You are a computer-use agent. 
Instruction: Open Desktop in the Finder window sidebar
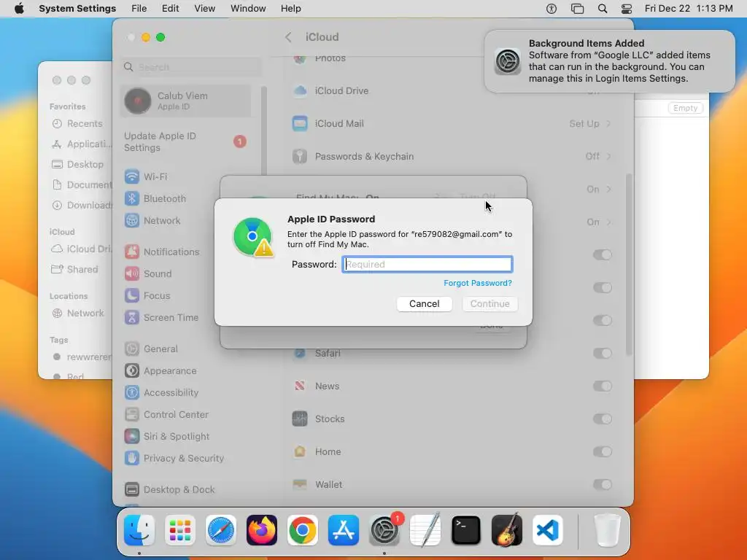coord(77,164)
